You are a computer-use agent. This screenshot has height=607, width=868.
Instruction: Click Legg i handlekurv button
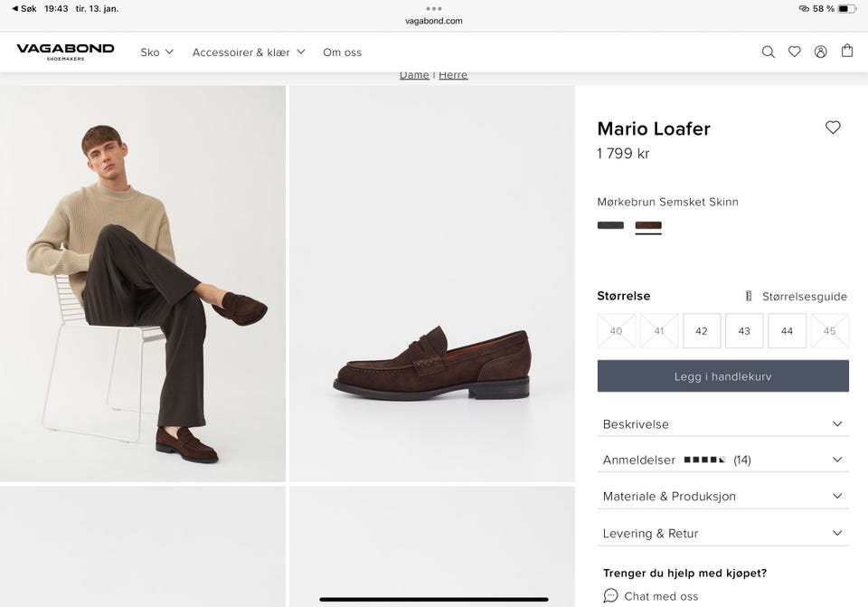(722, 376)
